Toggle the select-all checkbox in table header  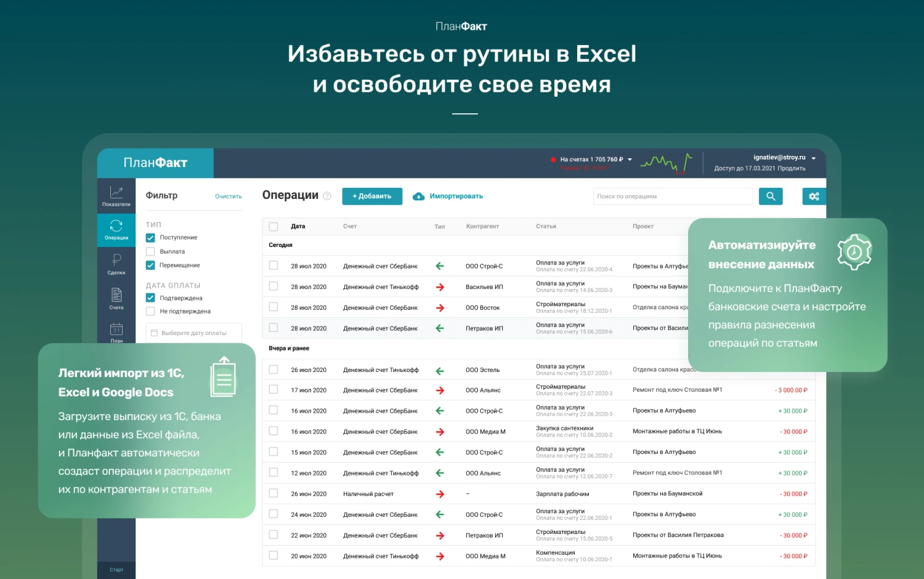[274, 227]
